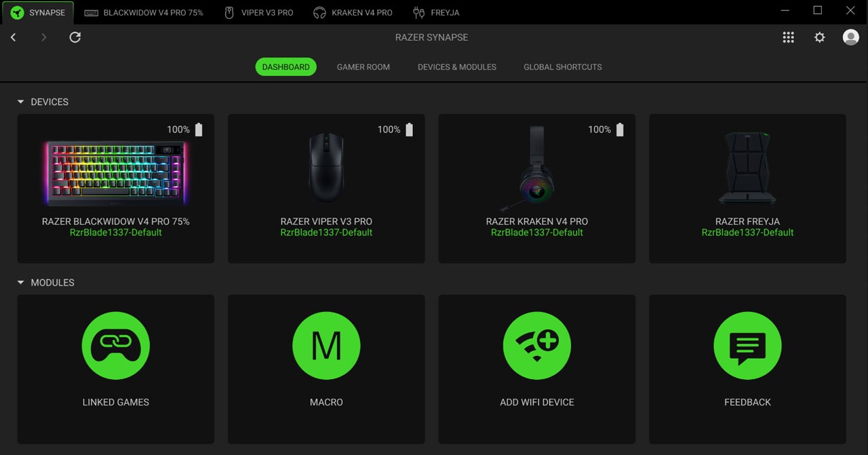The height and width of the screenshot is (455, 868).
Task: Click the headset icon in the tab bar
Action: 319,13
